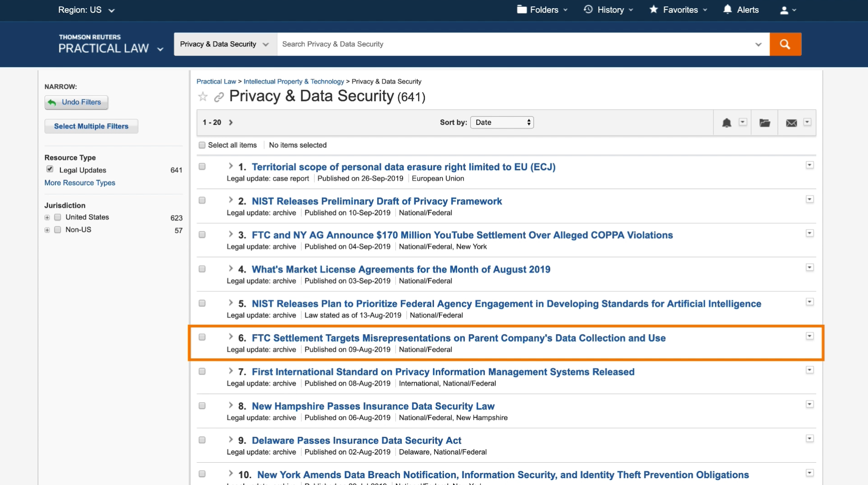Go to next results page arrow

point(231,122)
